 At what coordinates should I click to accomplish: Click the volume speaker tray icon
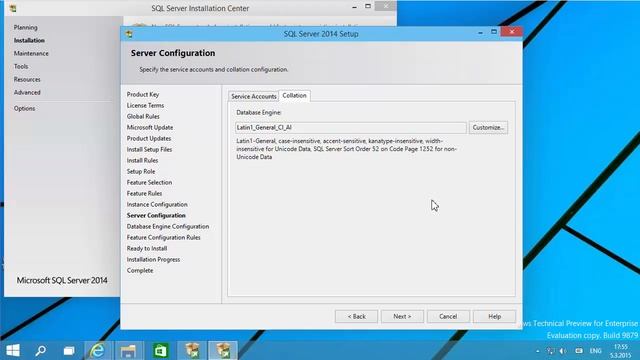pyautogui.click(x=563, y=351)
